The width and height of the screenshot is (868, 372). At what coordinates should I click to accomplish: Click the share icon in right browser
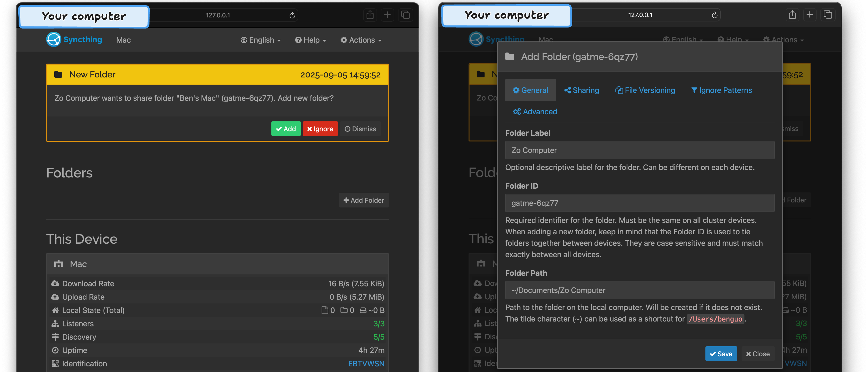coord(792,15)
